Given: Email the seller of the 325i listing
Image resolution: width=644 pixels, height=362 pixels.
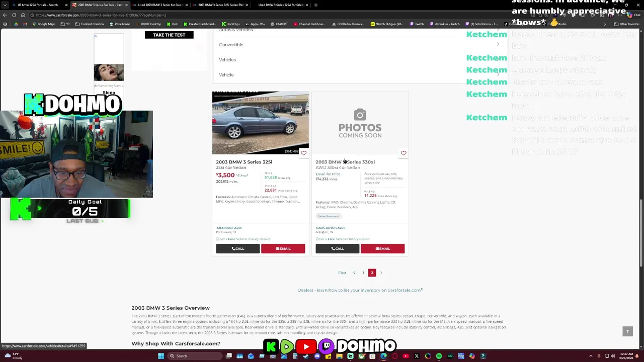Looking at the screenshot, I should [283, 248].
